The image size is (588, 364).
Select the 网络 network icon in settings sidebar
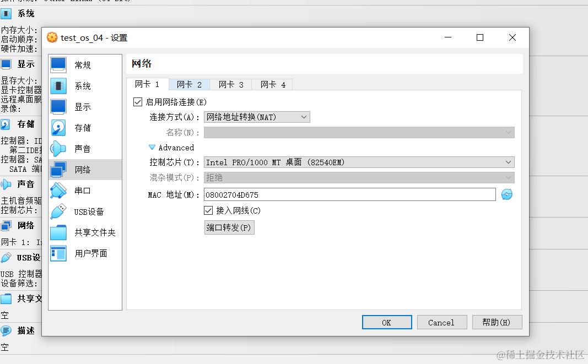point(58,170)
